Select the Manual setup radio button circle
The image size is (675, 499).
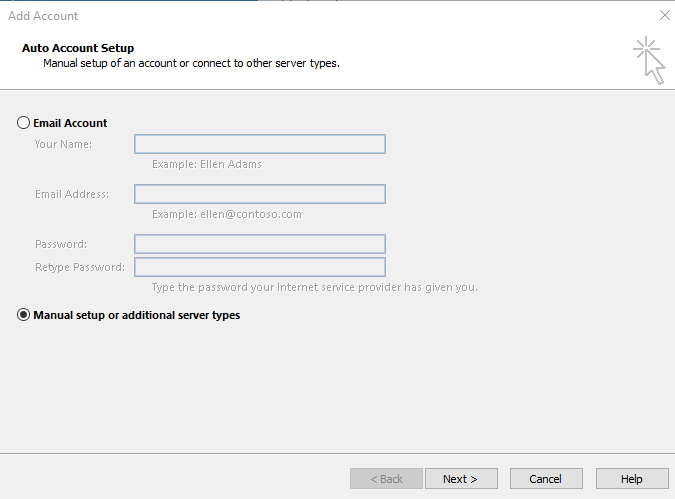click(23, 315)
